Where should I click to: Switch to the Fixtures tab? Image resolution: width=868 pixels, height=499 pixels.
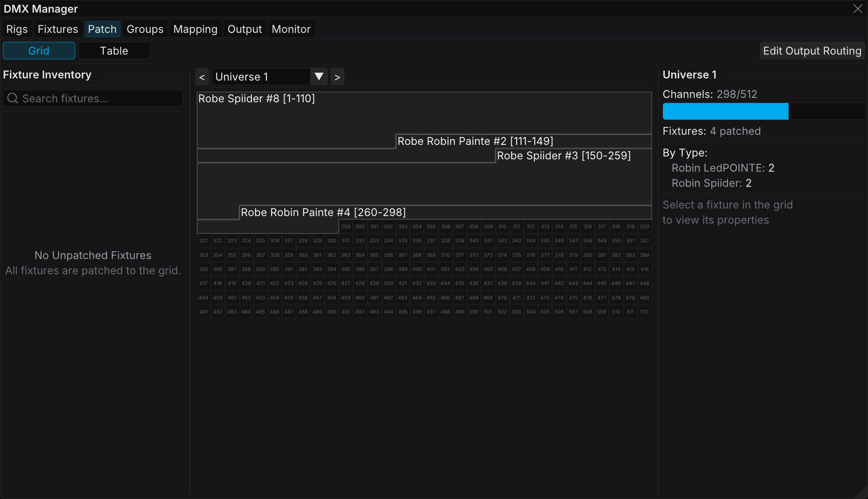[x=58, y=29]
